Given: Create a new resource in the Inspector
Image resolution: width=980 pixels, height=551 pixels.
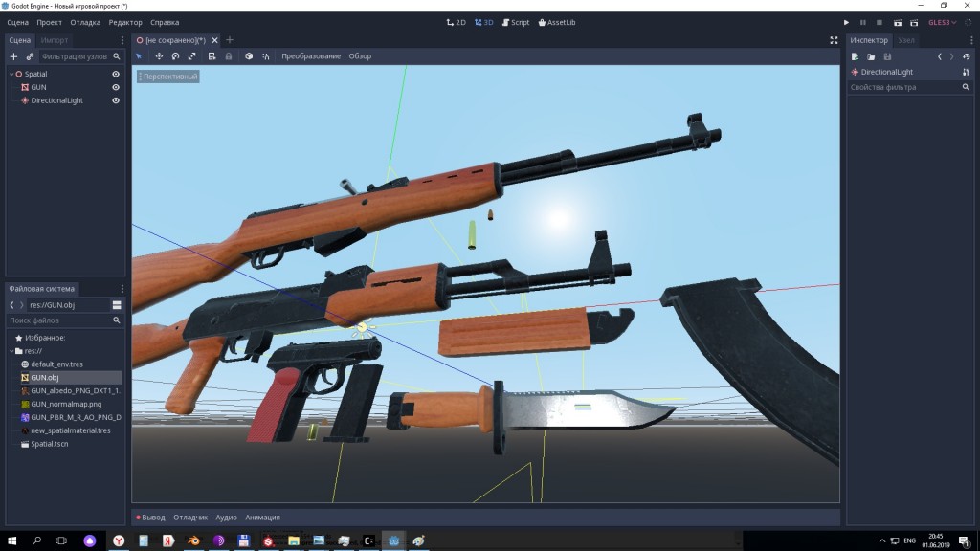Looking at the screenshot, I should click(x=855, y=56).
